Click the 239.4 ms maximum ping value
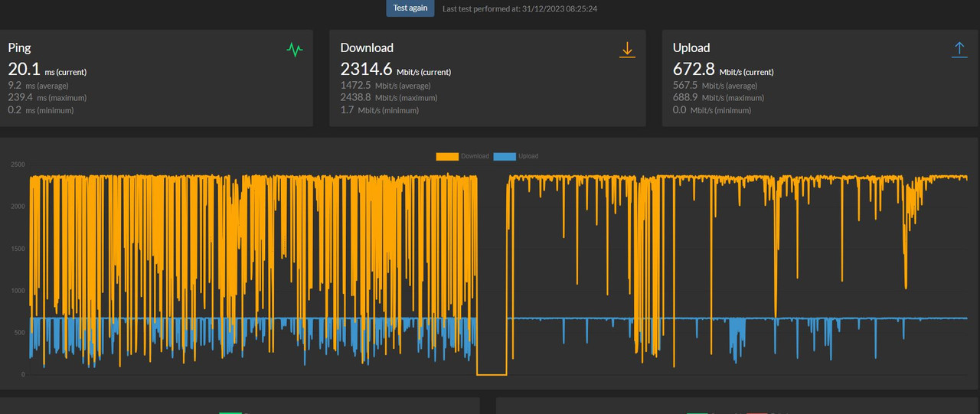 pyautogui.click(x=47, y=98)
